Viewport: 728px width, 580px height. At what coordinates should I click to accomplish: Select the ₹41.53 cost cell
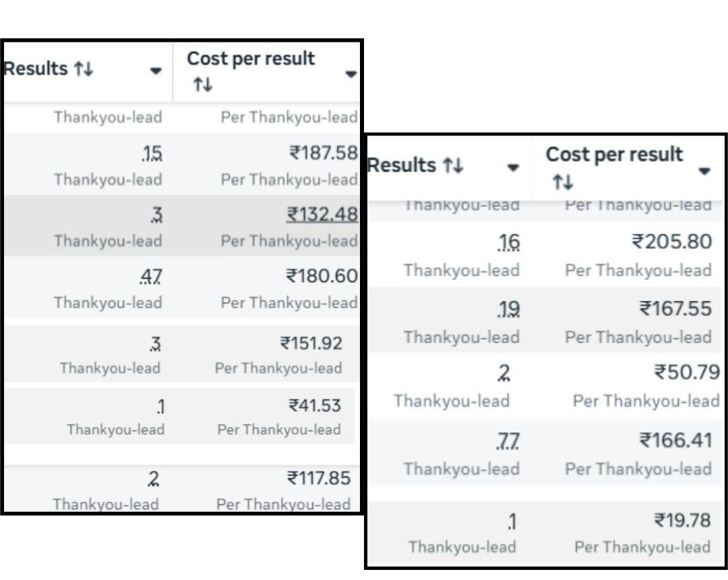(x=315, y=405)
